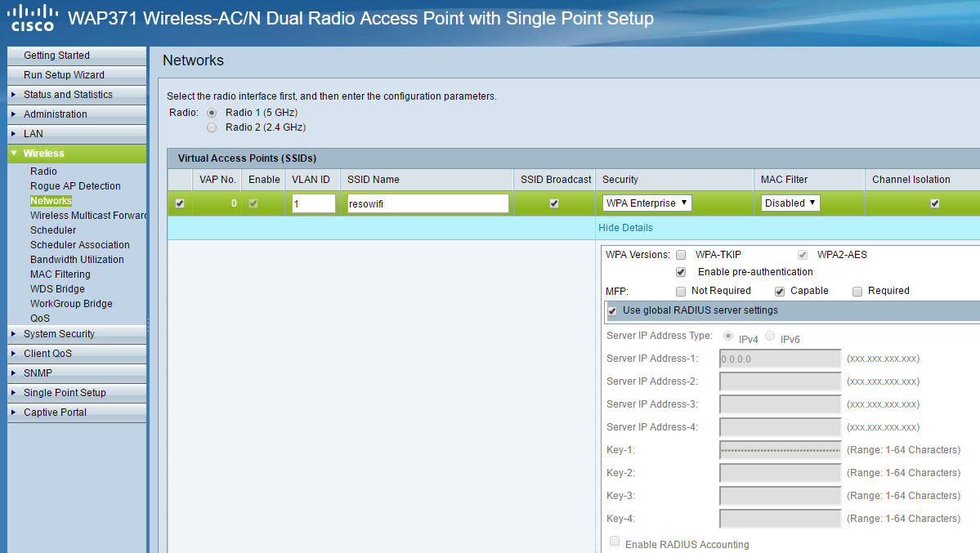Open WorkGroup Bridge page

pyautogui.click(x=71, y=304)
